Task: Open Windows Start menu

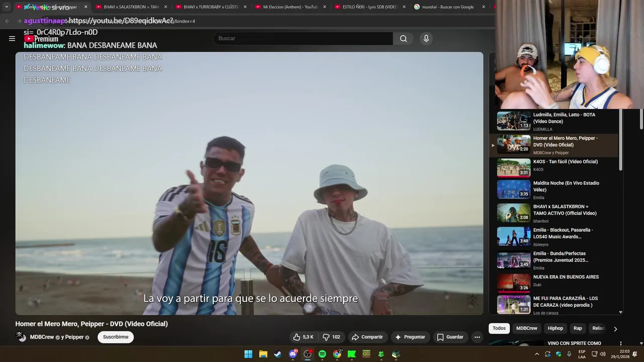Action: point(248,354)
